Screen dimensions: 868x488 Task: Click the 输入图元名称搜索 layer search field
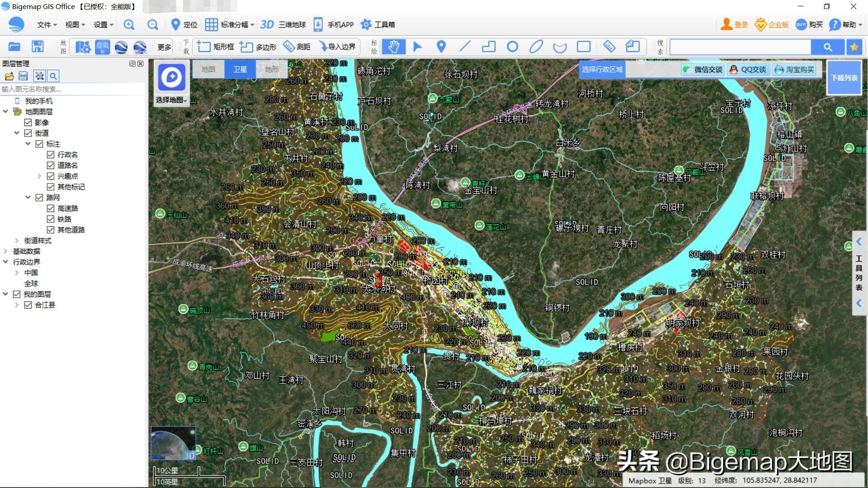73,89
